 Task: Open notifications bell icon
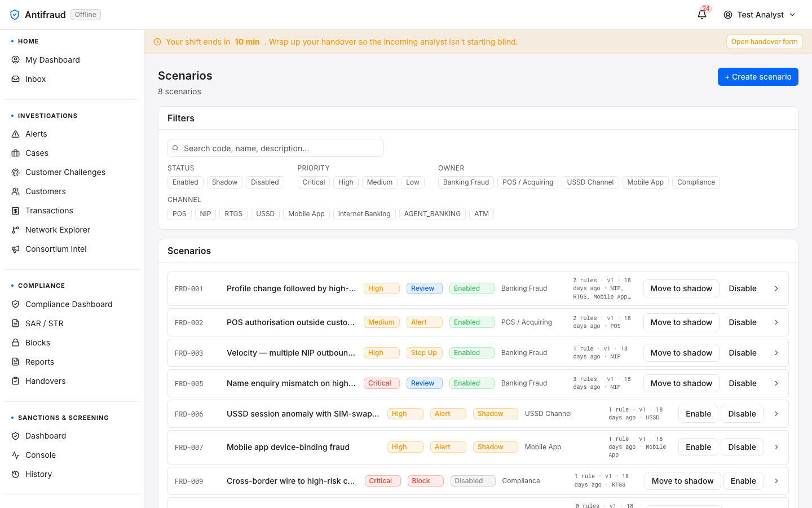(702, 15)
